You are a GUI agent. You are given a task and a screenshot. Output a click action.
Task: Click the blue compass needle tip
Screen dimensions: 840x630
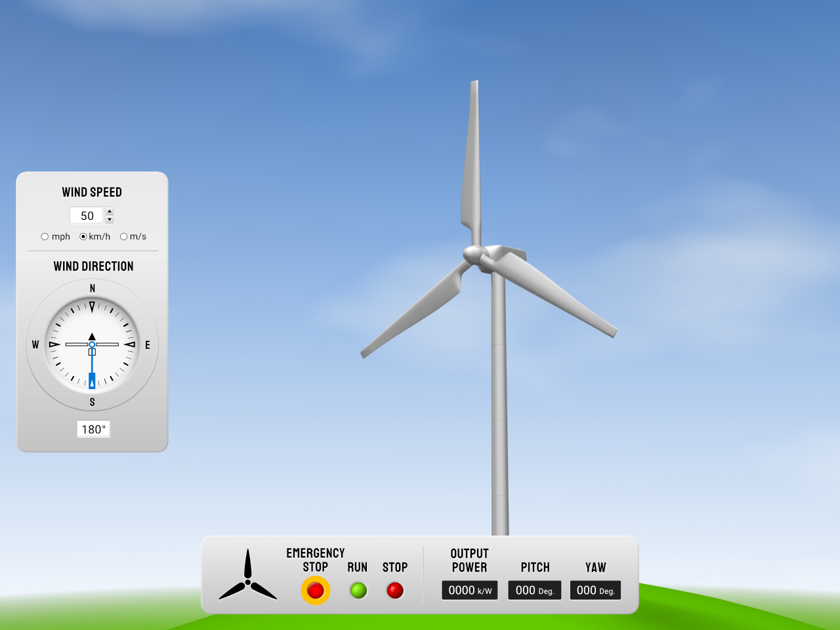coord(92,381)
